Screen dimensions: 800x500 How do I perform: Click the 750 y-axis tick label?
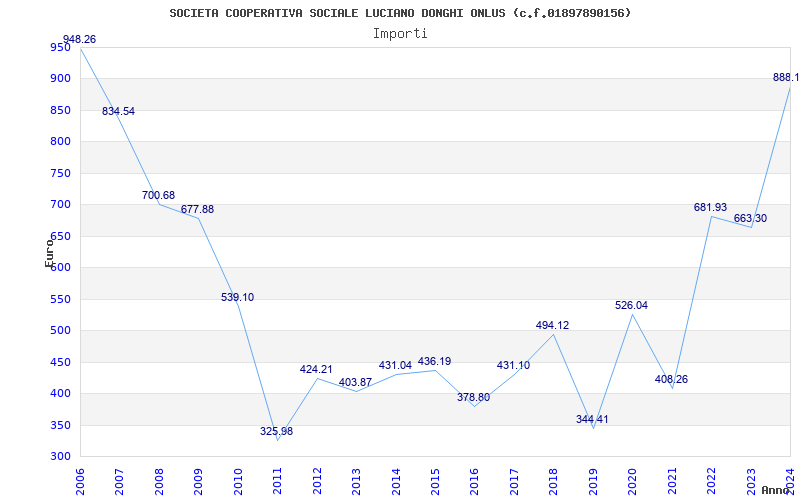click(60, 173)
